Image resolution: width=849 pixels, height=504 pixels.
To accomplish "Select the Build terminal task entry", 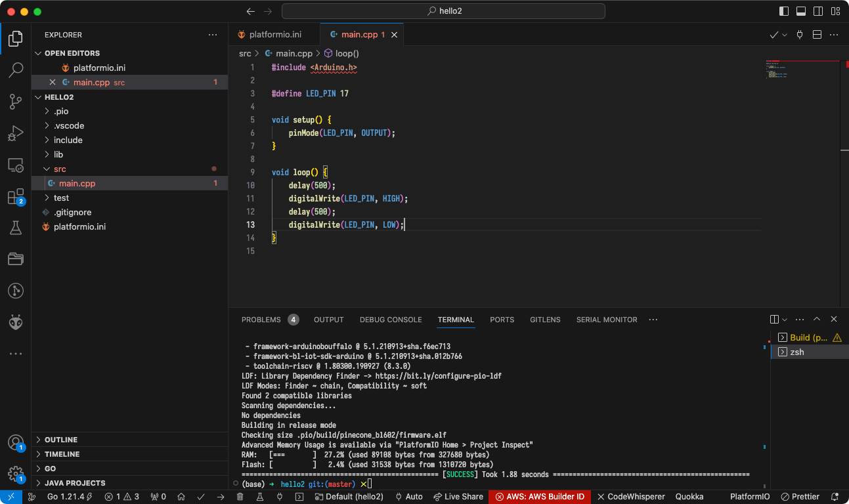I will (810, 337).
